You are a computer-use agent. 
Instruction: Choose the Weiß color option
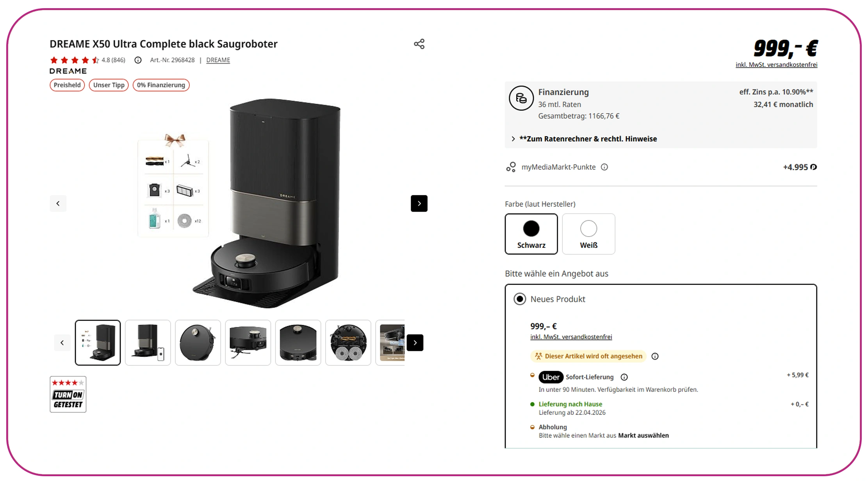click(x=588, y=234)
